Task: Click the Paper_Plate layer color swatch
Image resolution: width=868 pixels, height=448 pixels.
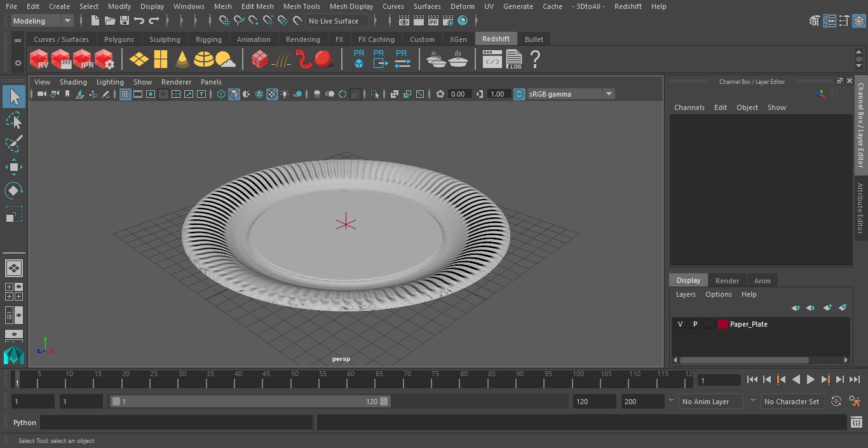Action: (x=723, y=324)
